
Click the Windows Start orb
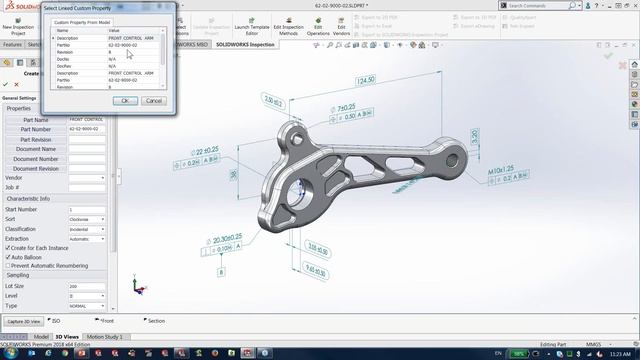[x=11, y=353]
